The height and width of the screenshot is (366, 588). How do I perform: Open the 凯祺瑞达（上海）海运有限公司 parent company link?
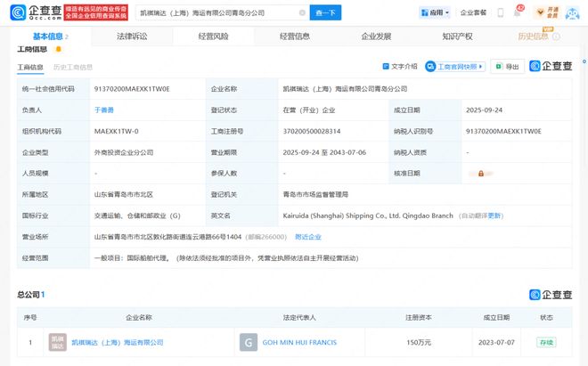(118, 342)
